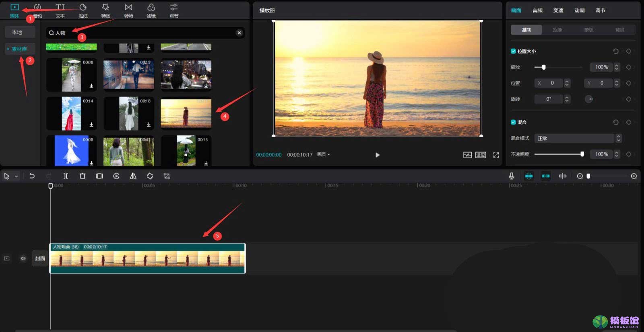Add keyframe diamond for 缩放 scale
This screenshot has height=332, width=644.
(x=629, y=67)
